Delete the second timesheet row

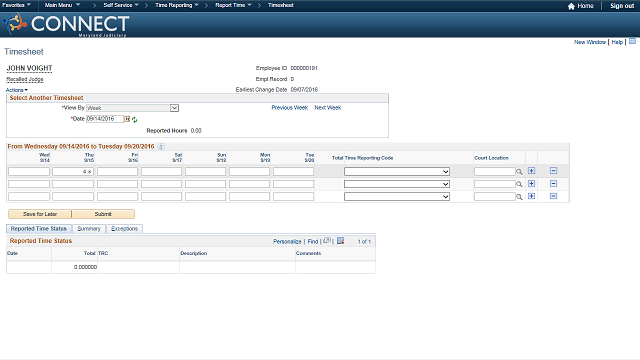click(x=553, y=184)
